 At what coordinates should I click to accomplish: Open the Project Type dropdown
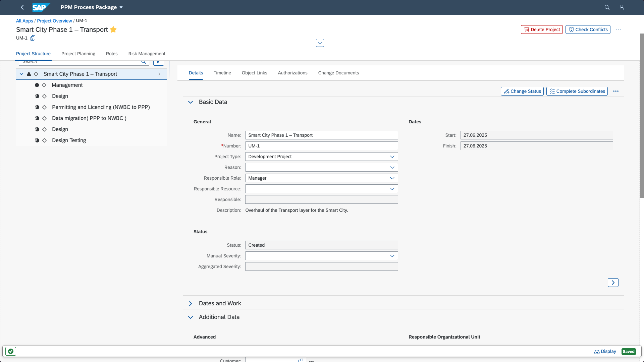(x=392, y=157)
